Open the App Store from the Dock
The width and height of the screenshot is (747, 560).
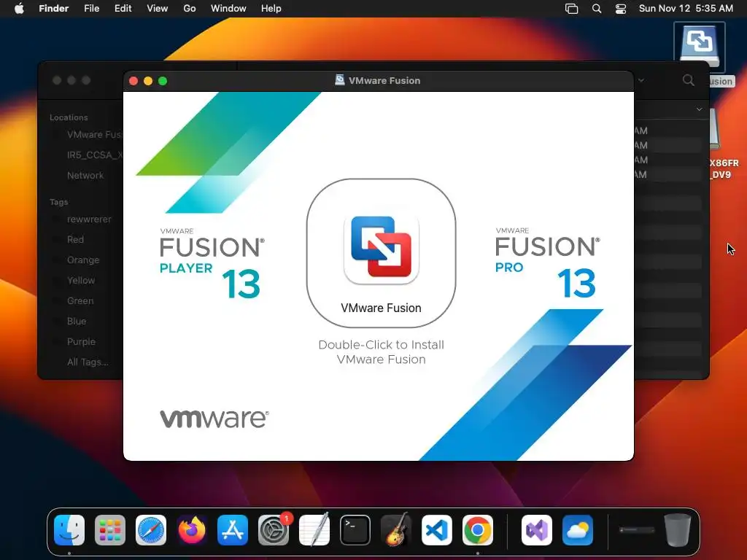[233, 530]
